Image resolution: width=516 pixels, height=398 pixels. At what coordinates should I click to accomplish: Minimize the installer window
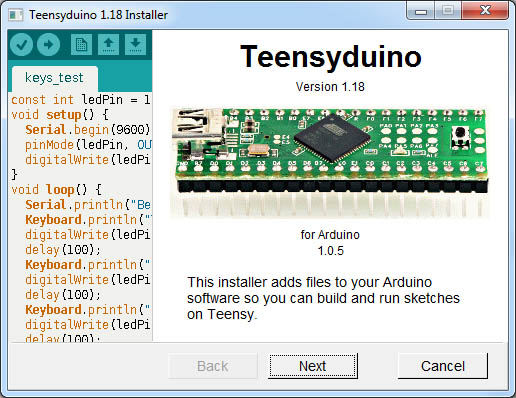point(421,11)
